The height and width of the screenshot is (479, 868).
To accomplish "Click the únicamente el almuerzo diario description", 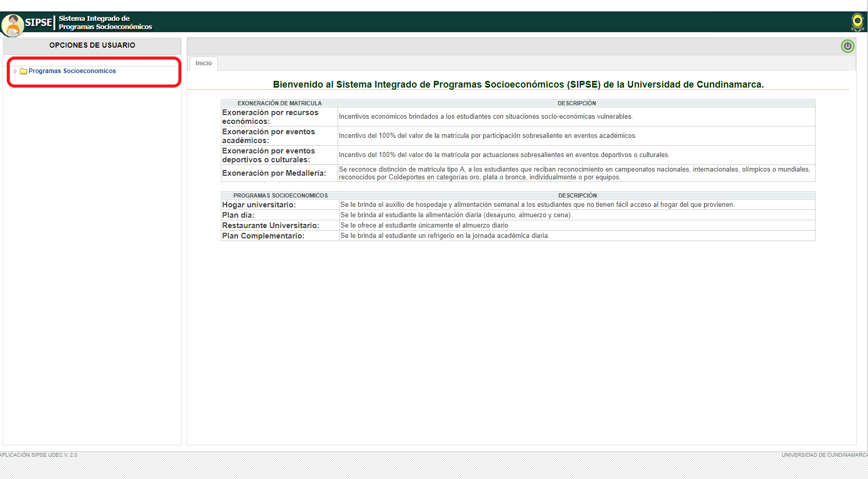I will [x=425, y=226].
